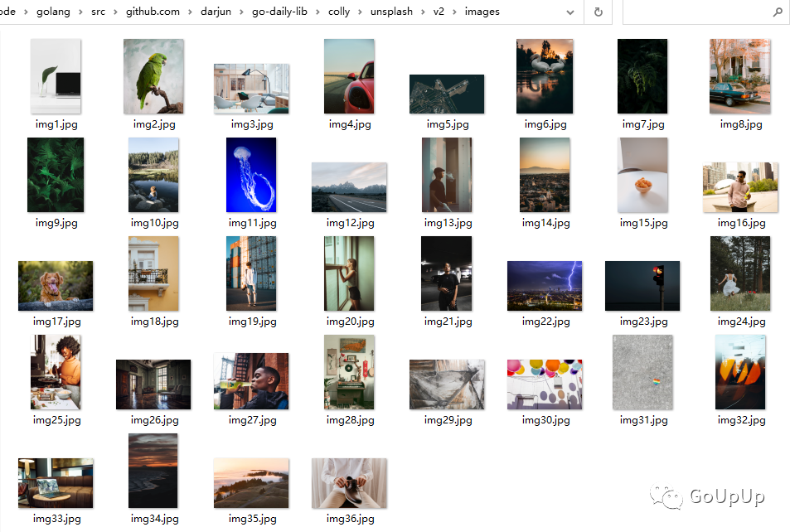This screenshot has width=790, height=532.
Task: Click the colorful balloons image img30.jpg
Action: pos(545,384)
